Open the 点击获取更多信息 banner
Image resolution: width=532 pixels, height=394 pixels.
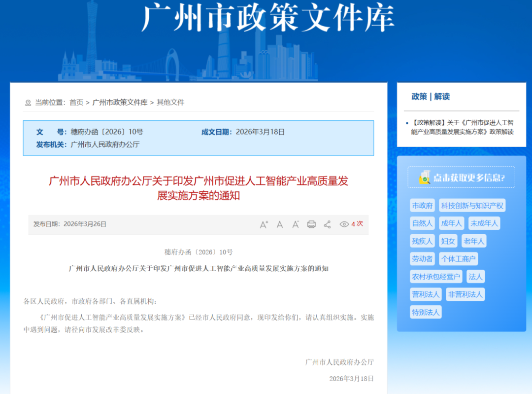click(461, 177)
